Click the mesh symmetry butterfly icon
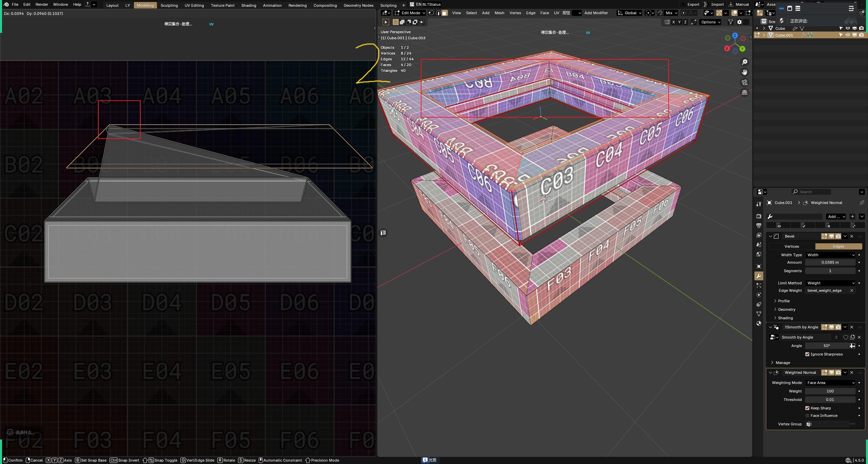Viewport: 868px width, 464px height. point(667,22)
